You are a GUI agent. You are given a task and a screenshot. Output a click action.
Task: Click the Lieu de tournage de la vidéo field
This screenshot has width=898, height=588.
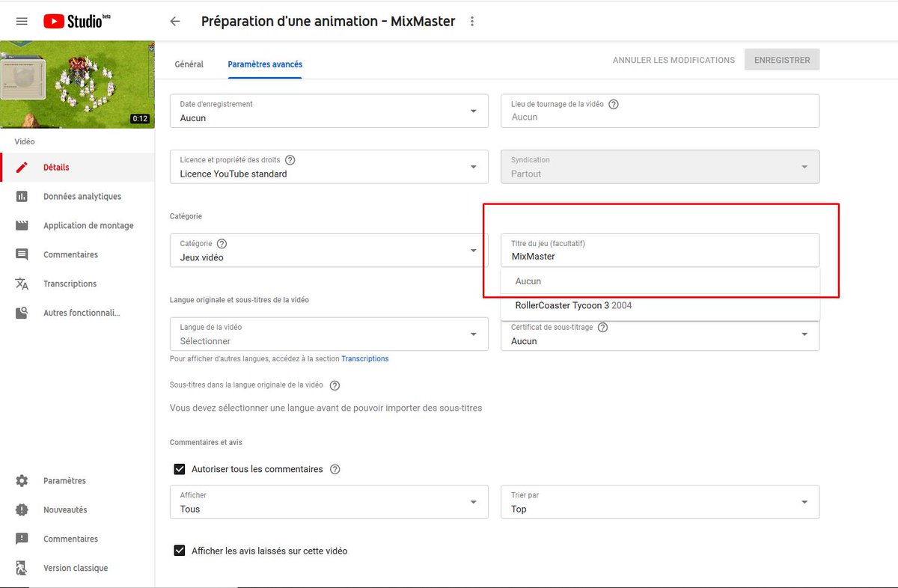click(x=660, y=111)
